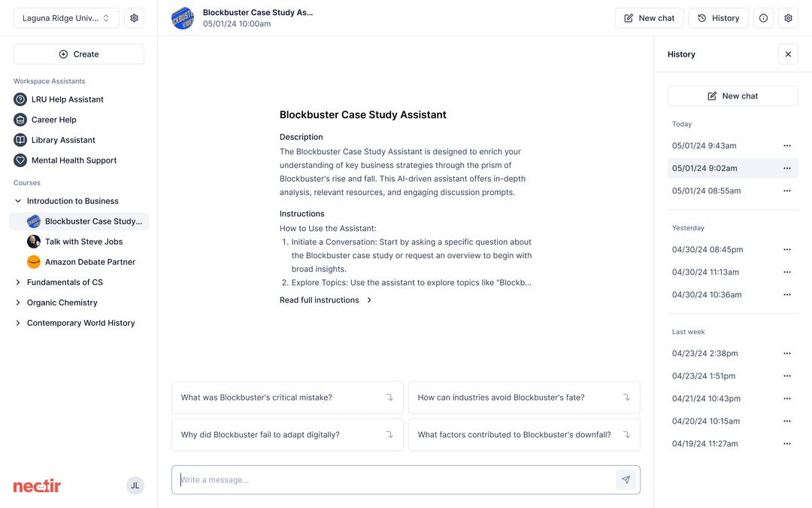Select the 05/01/24 9:43am chat in History

[704, 145]
